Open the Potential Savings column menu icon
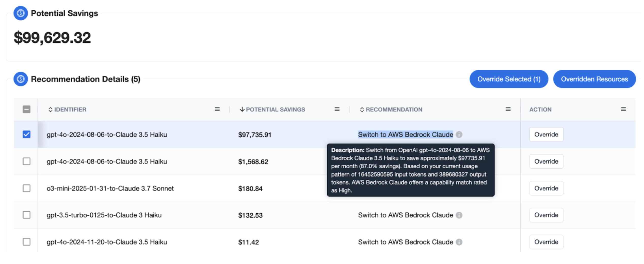The width and height of the screenshot is (644, 264). pyautogui.click(x=337, y=109)
